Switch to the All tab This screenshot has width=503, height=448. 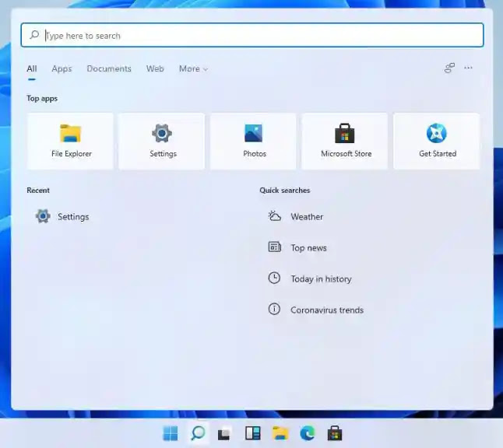click(32, 68)
